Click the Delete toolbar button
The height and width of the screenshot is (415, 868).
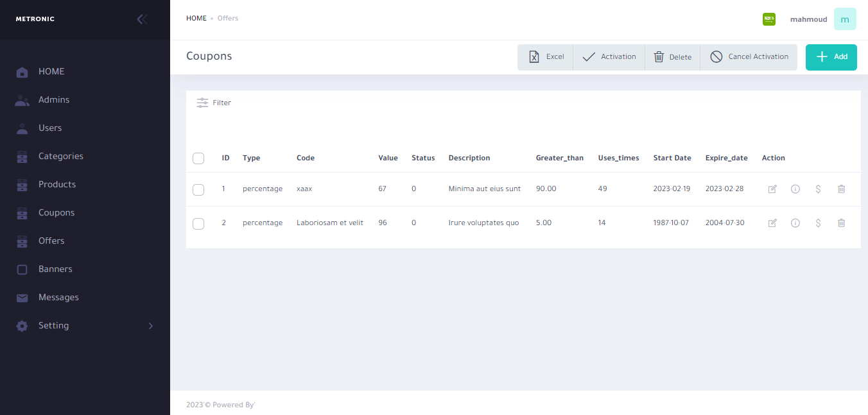click(672, 57)
